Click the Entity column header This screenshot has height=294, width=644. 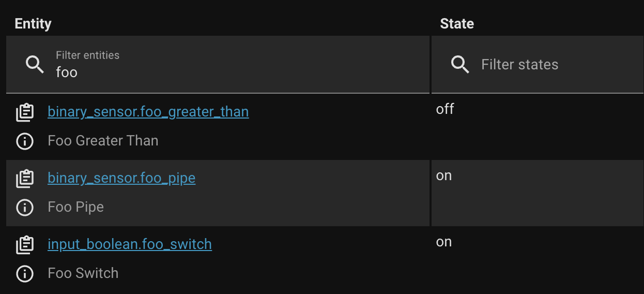[33, 23]
